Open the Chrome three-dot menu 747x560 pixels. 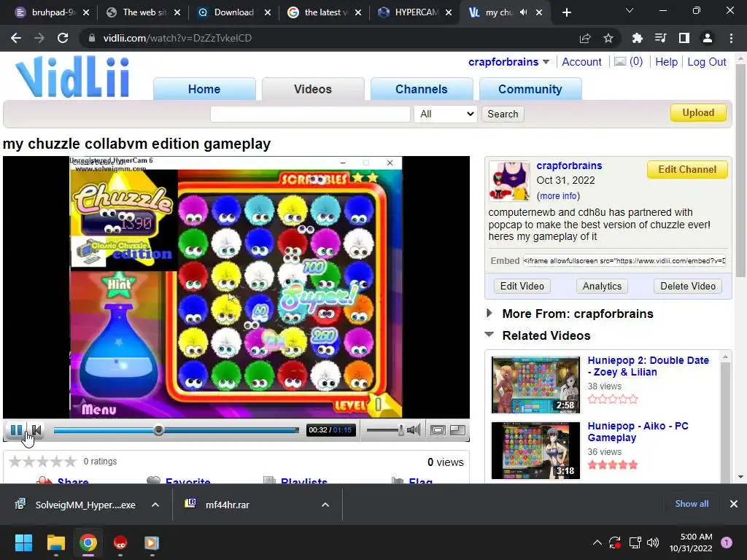tap(731, 38)
